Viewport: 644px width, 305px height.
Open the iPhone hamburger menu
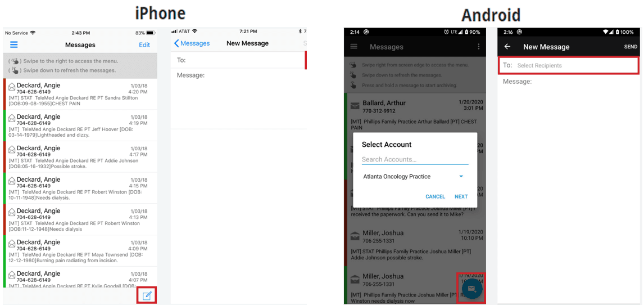pyautogui.click(x=13, y=45)
